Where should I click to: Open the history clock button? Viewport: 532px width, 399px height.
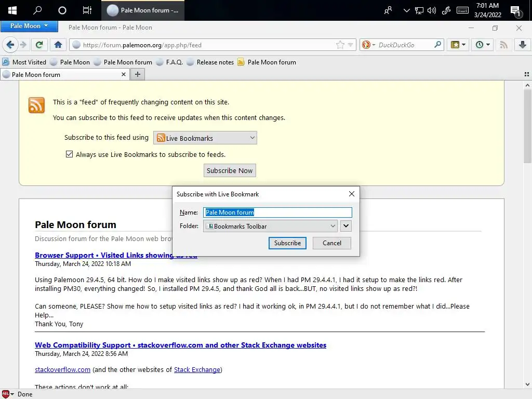482,45
